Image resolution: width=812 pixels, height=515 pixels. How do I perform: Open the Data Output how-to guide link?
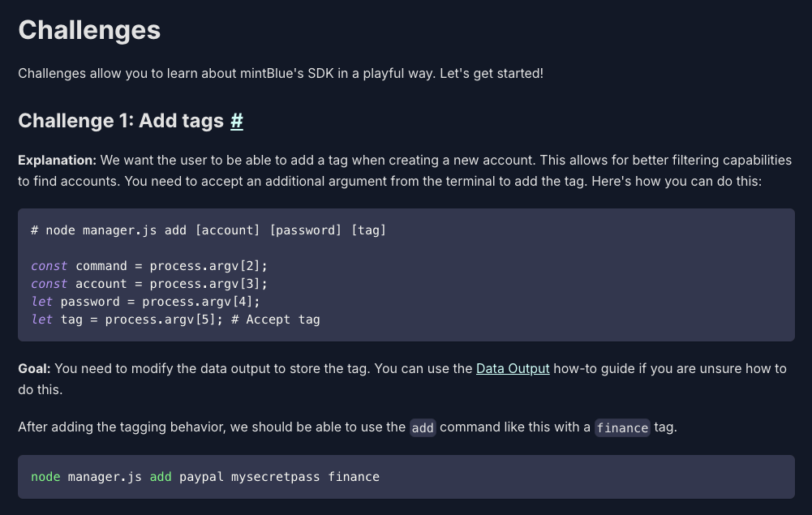click(x=512, y=368)
